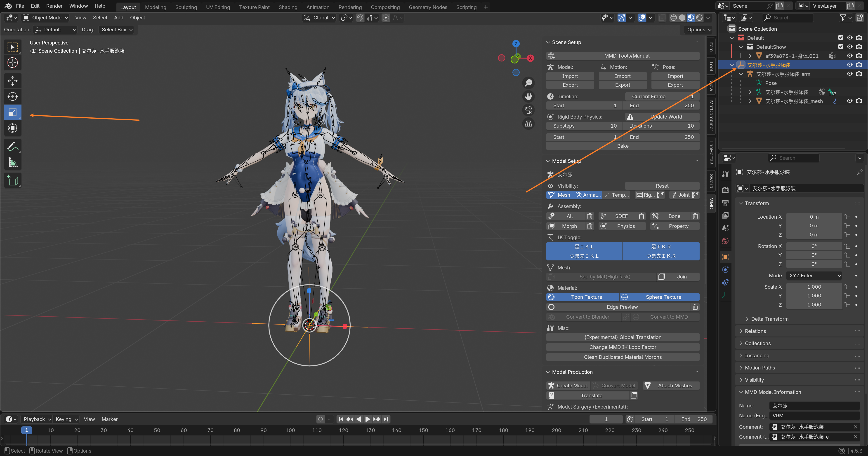
Task: Open the Physics properties tab icon
Action: click(x=725, y=270)
